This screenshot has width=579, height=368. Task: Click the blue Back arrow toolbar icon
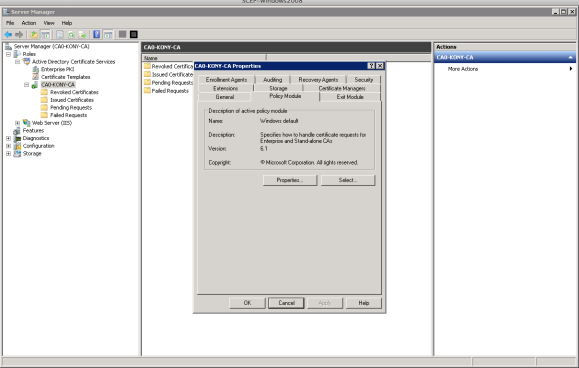8,34
